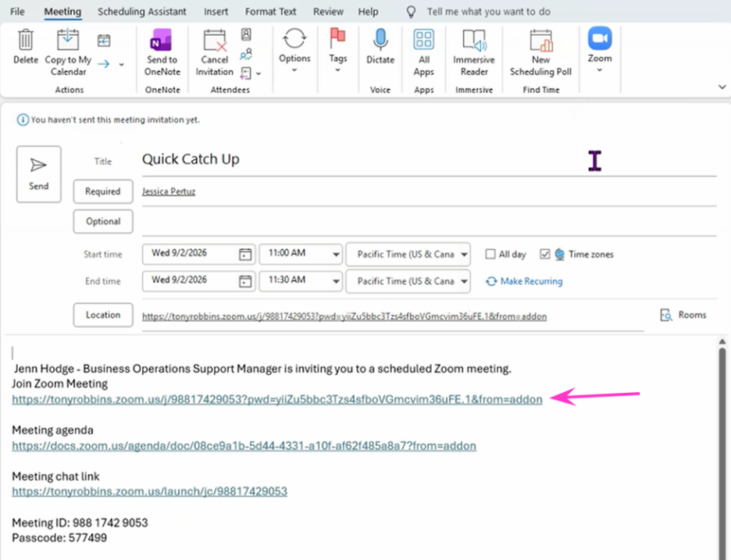Send the meeting invitation

[x=39, y=174]
